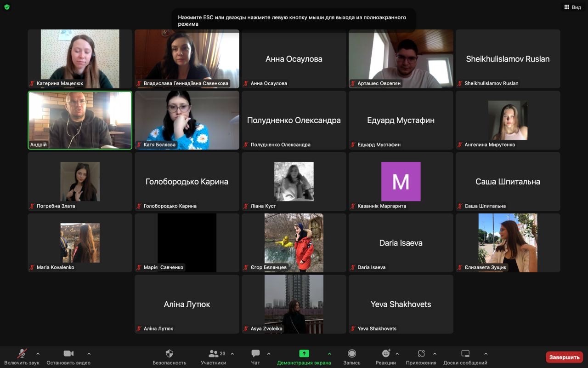Screen dimensions: 588x368
Task: Select Ліана Куст profile picture tile
Action: (294, 181)
